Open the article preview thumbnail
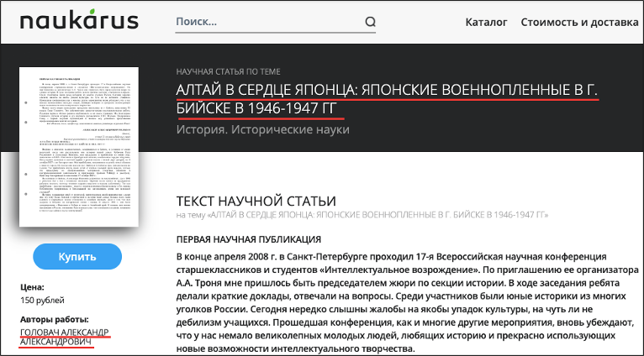The height and width of the screenshot is (356, 644). (x=79, y=147)
